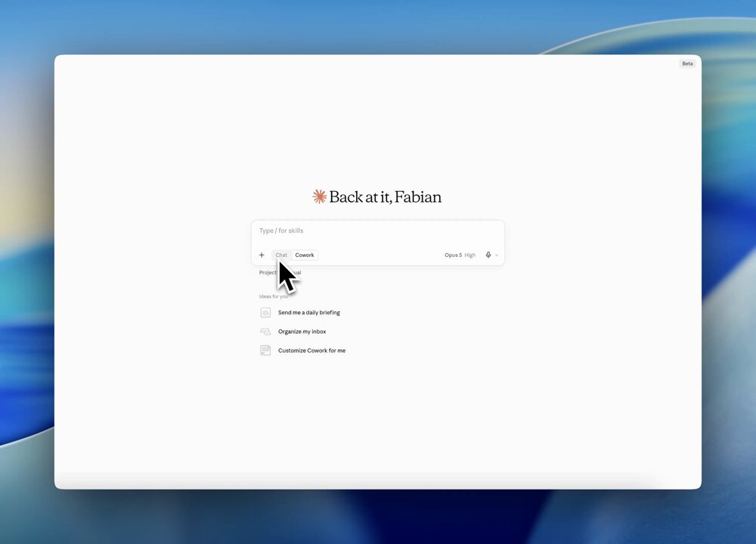This screenshot has height=544, width=756.
Task: Focus the "Type / for skills" input field
Action: tap(377, 230)
